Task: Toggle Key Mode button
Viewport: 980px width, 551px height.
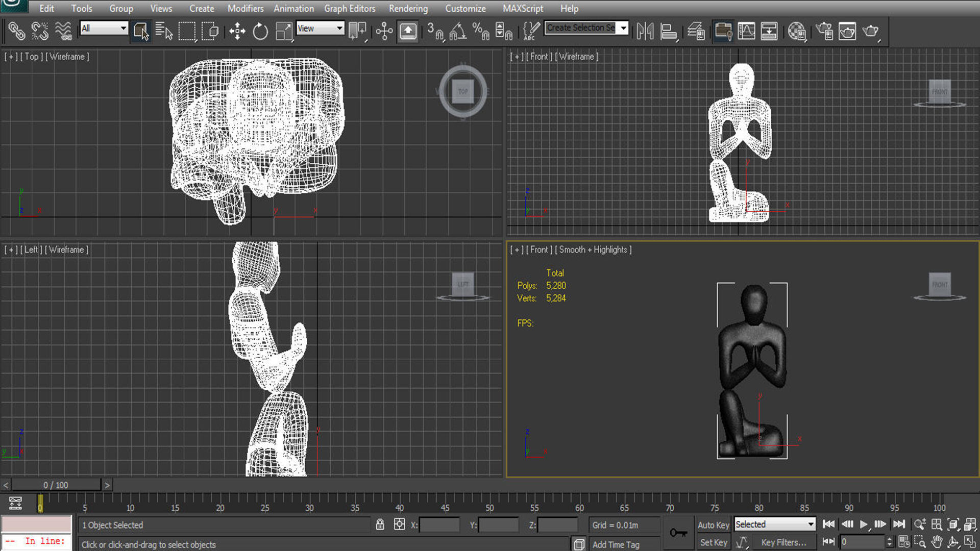Action: pyautogui.click(x=828, y=541)
